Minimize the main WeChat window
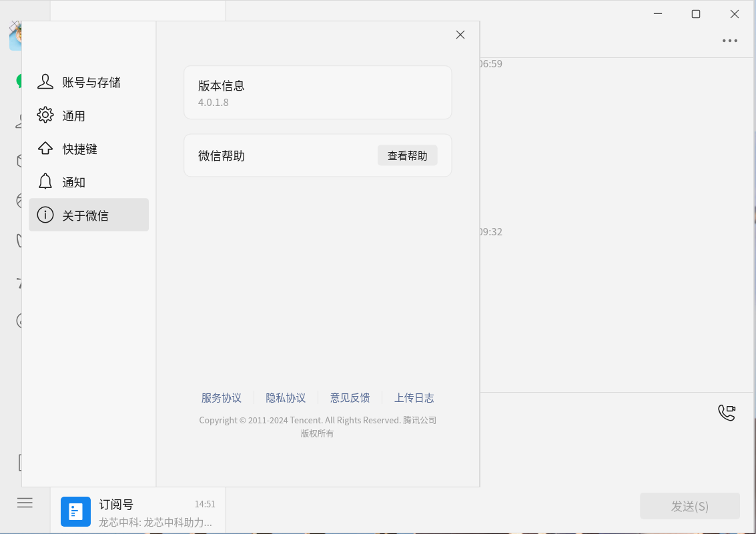 [658, 14]
